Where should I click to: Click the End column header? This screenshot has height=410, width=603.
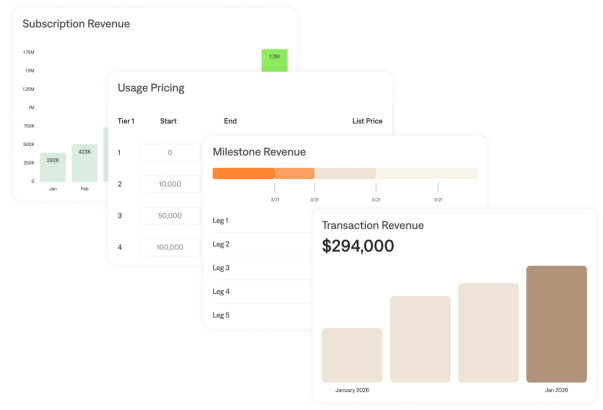(230, 121)
